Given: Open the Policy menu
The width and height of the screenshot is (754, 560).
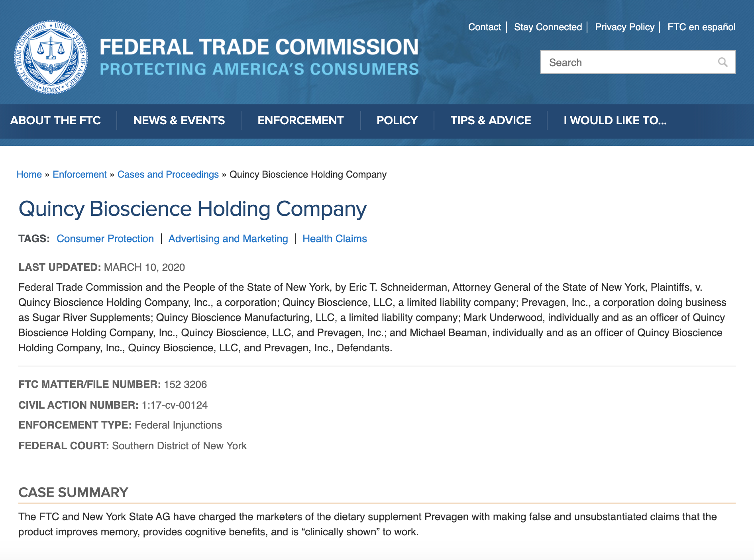Looking at the screenshot, I should point(397,120).
